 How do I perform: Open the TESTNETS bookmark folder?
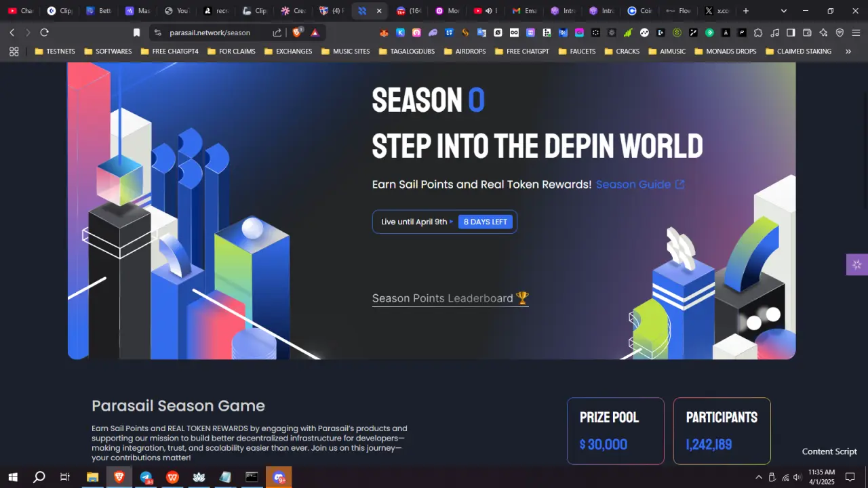pyautogui.click(x=55, y=52)
